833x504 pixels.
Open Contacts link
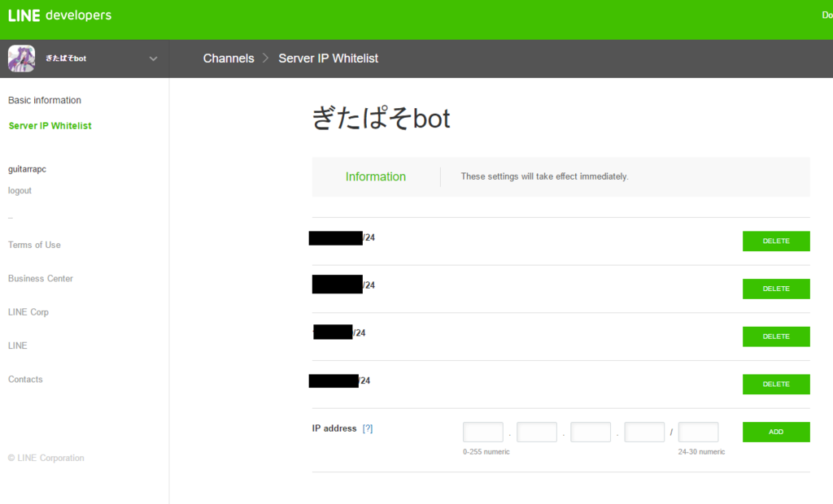click(x=25, y=379)
